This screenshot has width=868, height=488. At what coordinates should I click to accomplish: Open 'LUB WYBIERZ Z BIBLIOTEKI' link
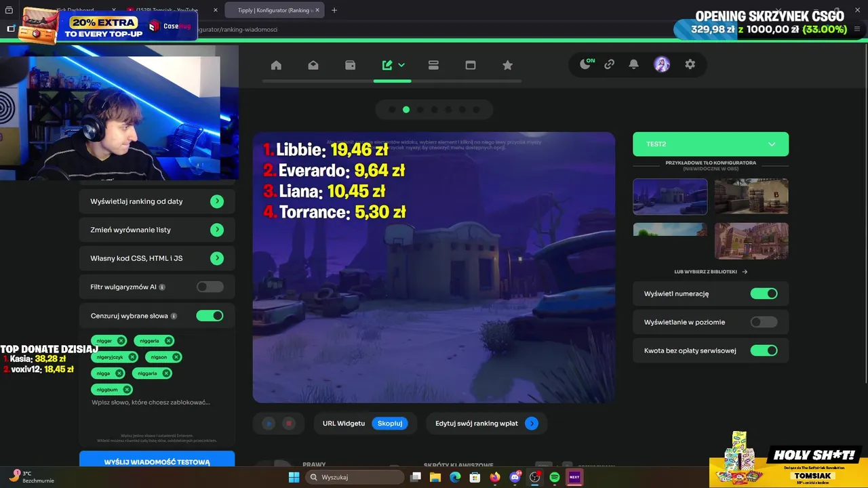coord(711,272)
